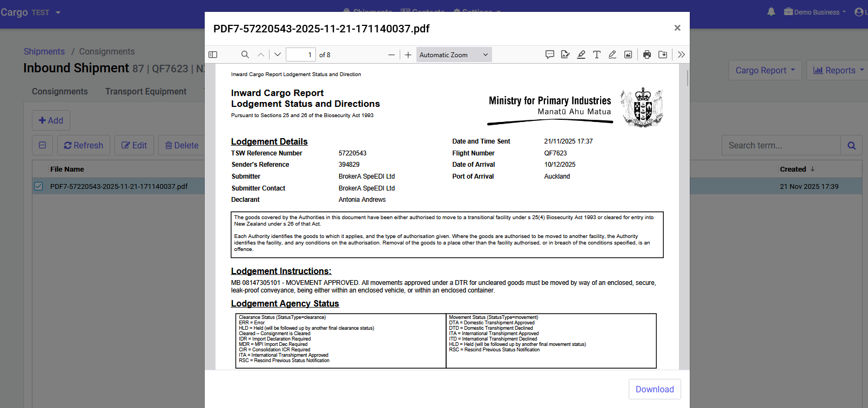Add a comment annotation
This screenshot has width=868, height=408.
pos(550,55)
